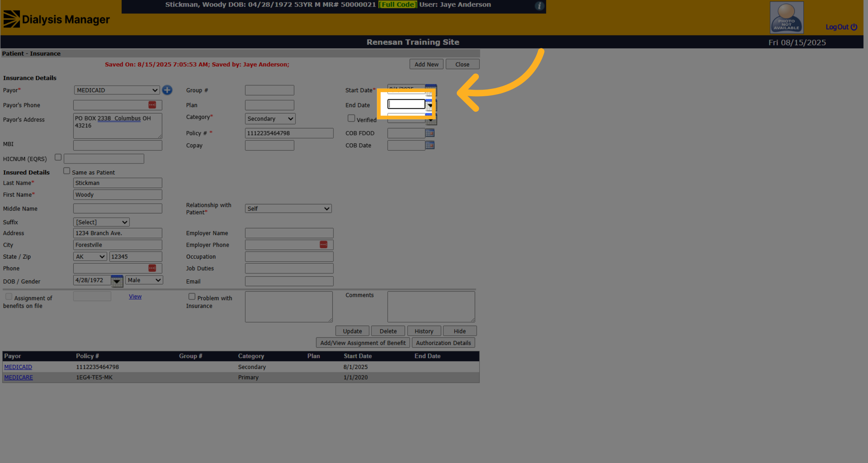Open Authorization Details

(443, 343)
